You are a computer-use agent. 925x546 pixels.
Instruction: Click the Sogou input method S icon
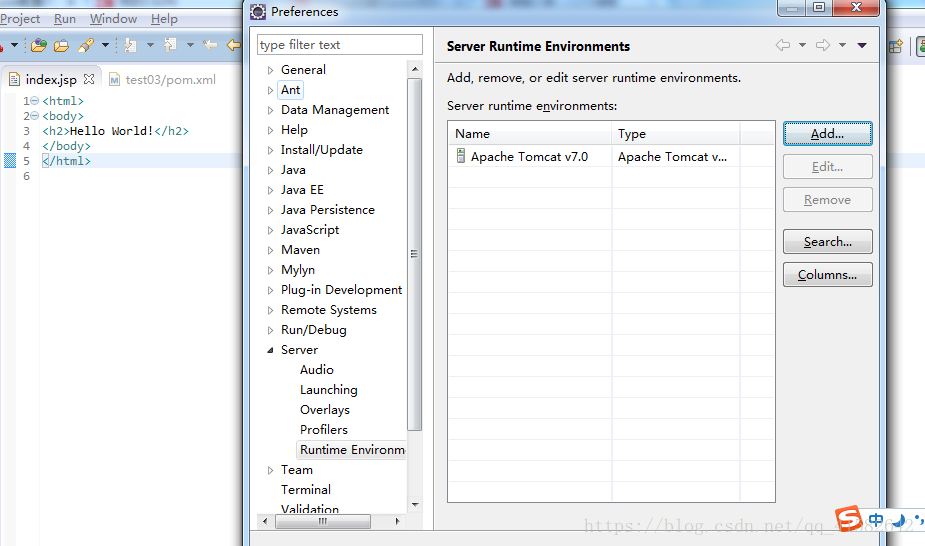pos(848,519)
